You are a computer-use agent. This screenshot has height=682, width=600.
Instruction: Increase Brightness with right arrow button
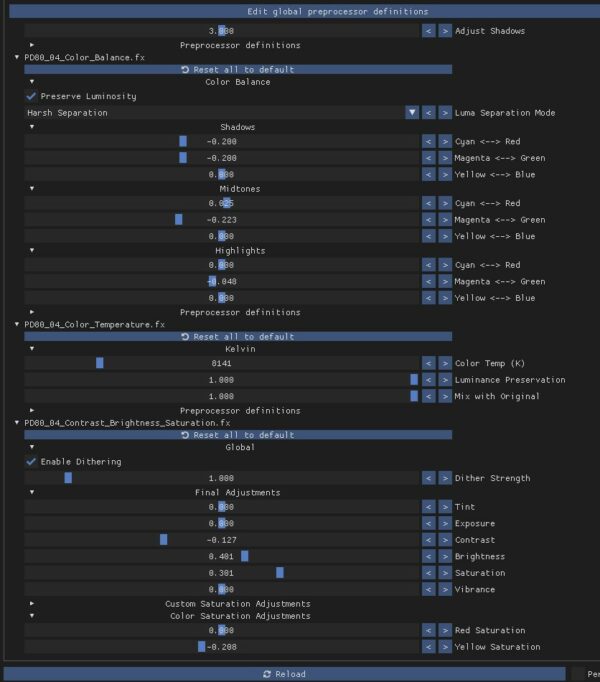pos(445,556)
